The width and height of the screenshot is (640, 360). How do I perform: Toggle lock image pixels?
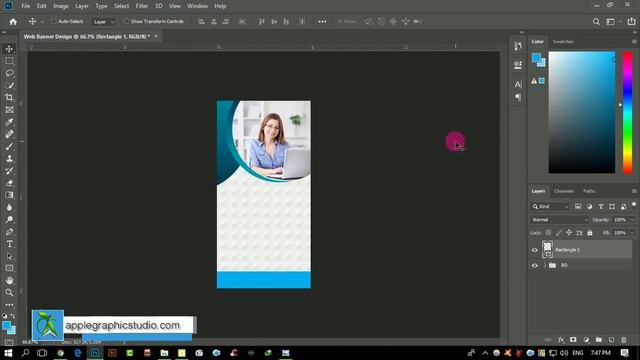click(558, 233)
